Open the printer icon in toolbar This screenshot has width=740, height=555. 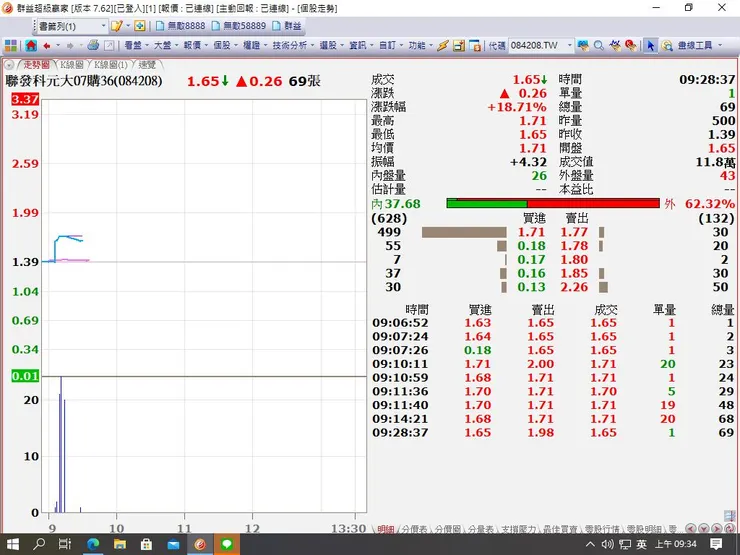(x=93, y=45)
